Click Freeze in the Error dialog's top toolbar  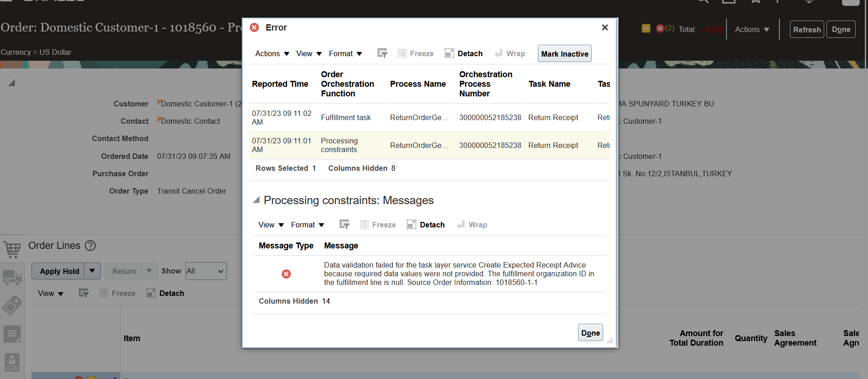416,53
